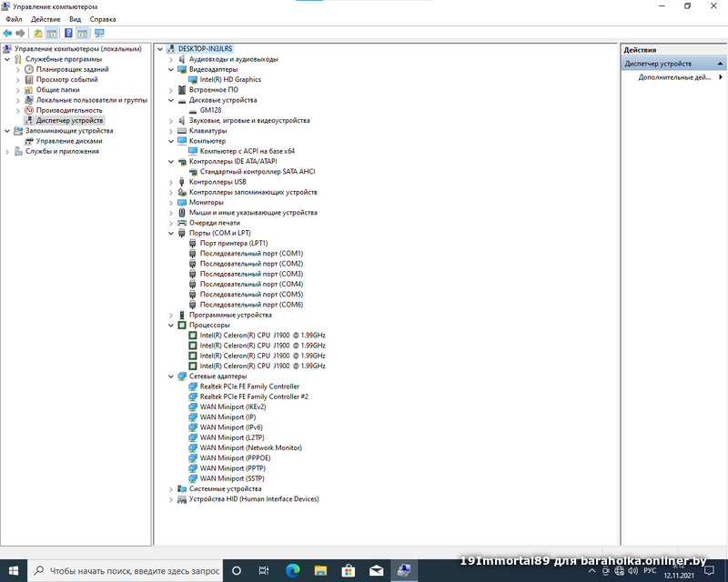Open Mail app from taskbar

tap(376, 570)
